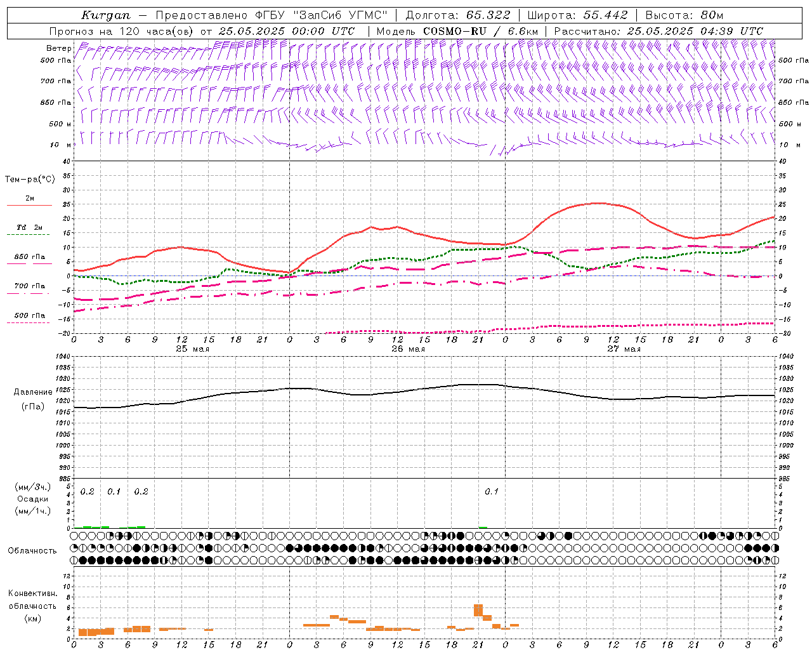Click the "Давление" pressure panel label

pos(32,392)
